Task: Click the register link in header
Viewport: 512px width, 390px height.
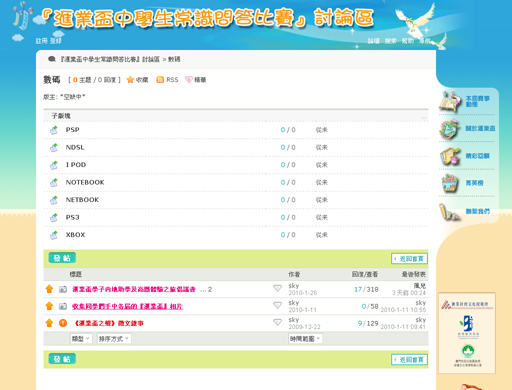Action: 42,41
